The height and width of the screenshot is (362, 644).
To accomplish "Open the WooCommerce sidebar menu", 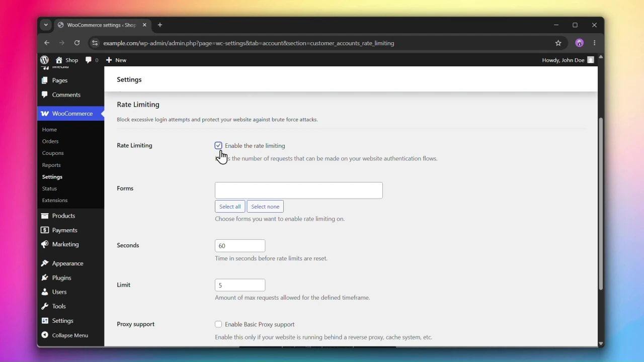I will tap(70, 114).
